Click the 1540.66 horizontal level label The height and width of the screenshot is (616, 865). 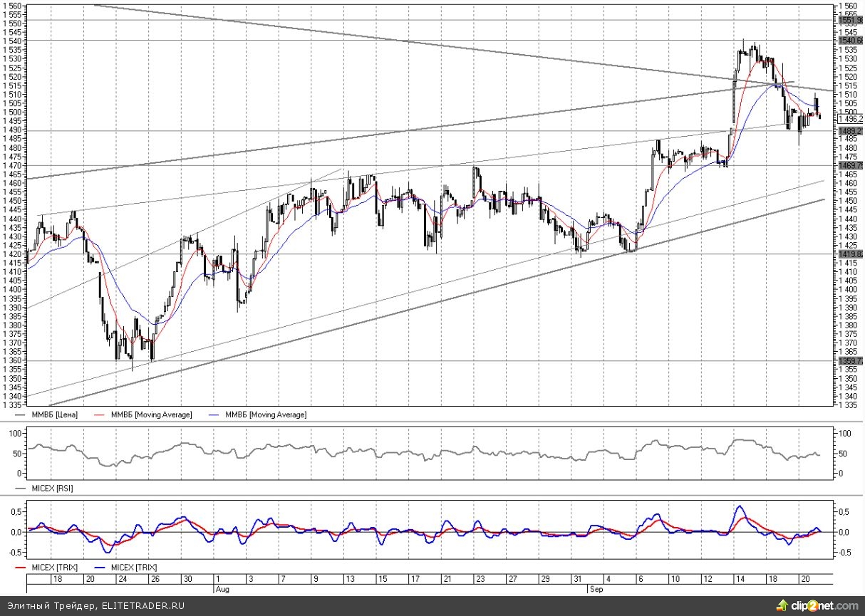point(849,41)
